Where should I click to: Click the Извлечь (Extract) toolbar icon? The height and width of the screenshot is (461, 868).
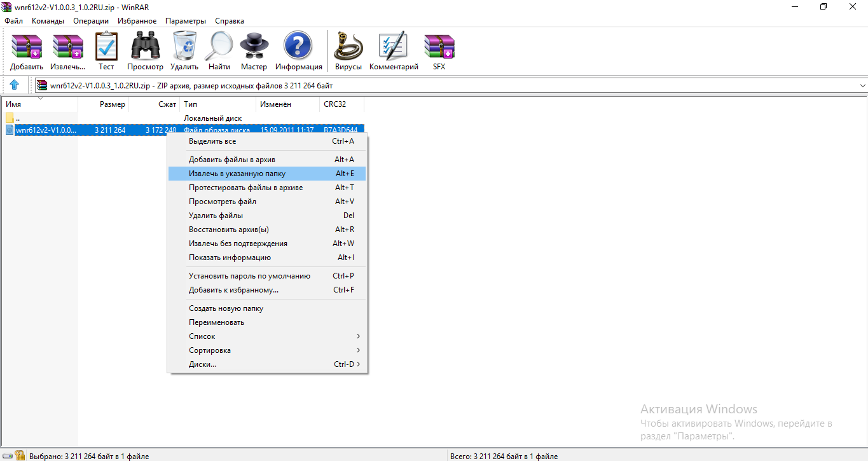68,51
